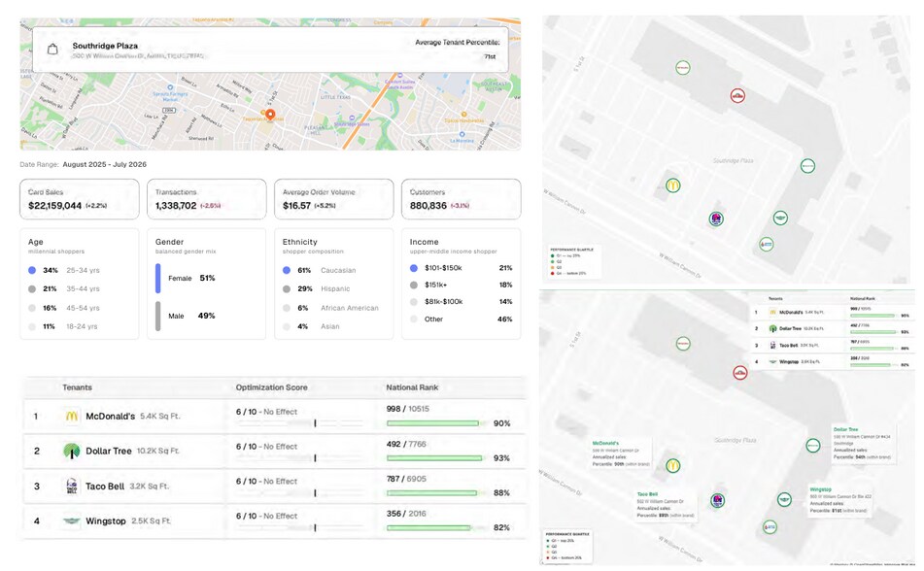Viewport: 924px width, 571px height.
Task: Click McDonald's logo in the small overlay tenant table
Action: coord(772,313)
